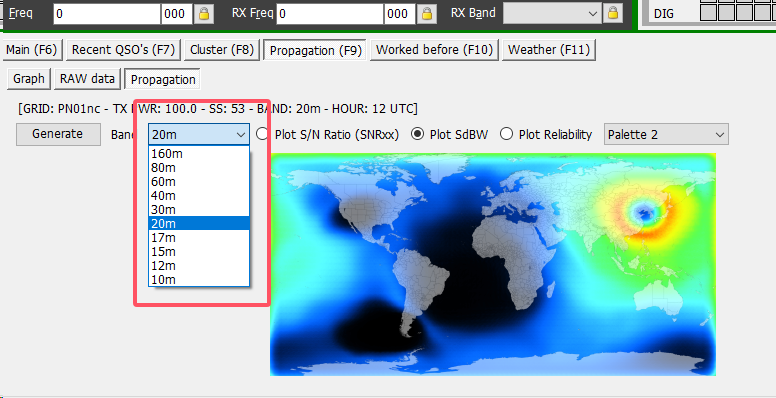Choose 40m from the band list
Viewport: 776px width, 398px height.
(198, 196)
